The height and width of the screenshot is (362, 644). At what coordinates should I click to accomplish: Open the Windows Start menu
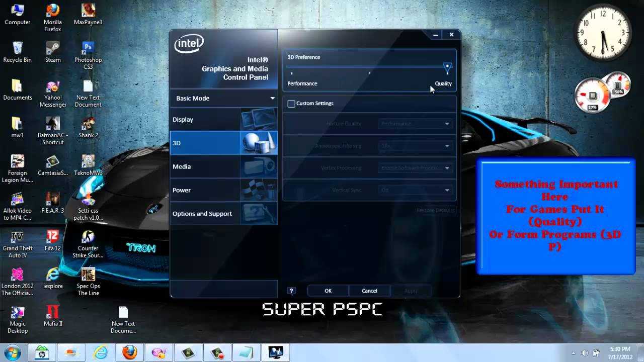[12, 352]
